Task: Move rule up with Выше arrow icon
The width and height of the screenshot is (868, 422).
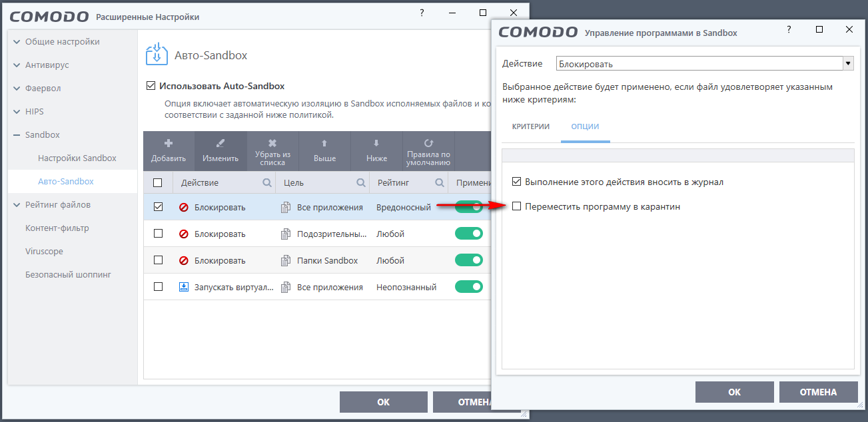Action: coord(324,143)
